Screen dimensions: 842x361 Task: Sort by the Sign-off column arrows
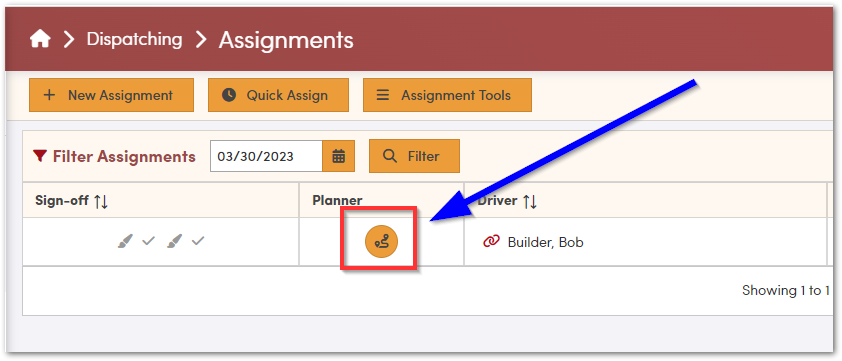tap(101, 201)
